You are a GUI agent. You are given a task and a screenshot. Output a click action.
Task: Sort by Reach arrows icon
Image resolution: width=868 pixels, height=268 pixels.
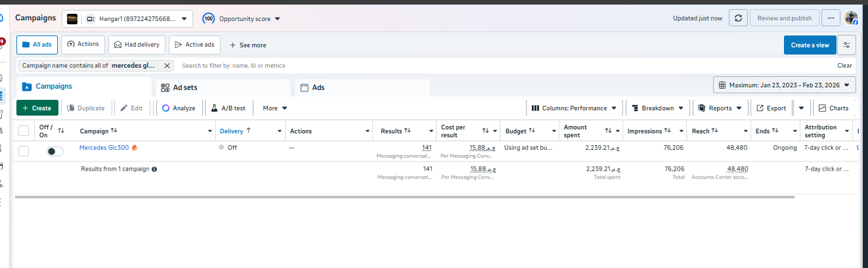coord(714,131)
